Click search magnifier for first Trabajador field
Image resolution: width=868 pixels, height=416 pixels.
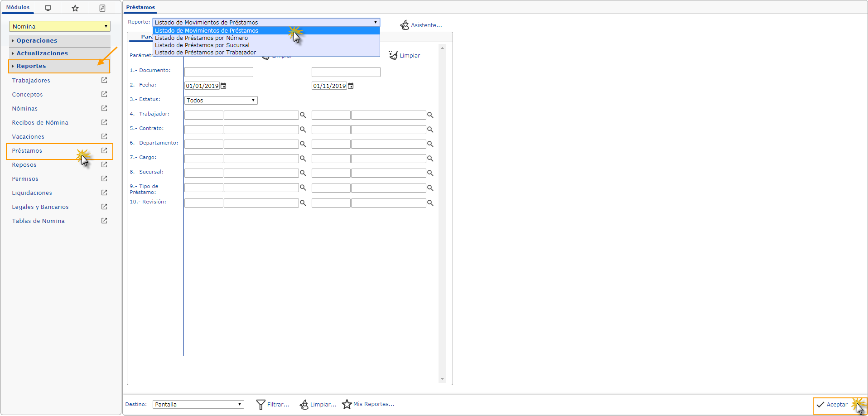[x=303, y=115]
